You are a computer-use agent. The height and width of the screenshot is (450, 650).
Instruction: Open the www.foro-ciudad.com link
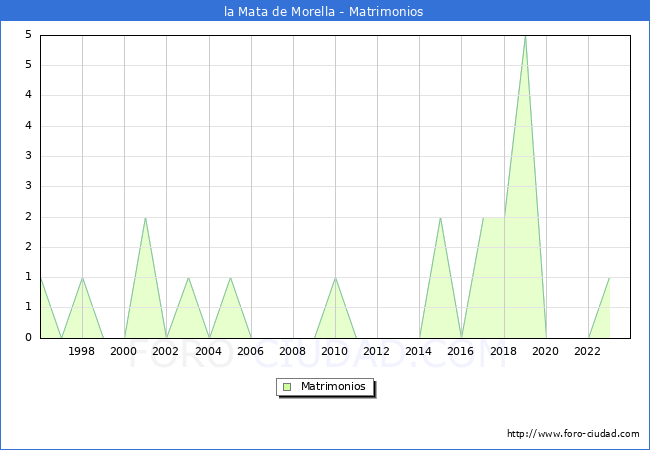(573, 434)
